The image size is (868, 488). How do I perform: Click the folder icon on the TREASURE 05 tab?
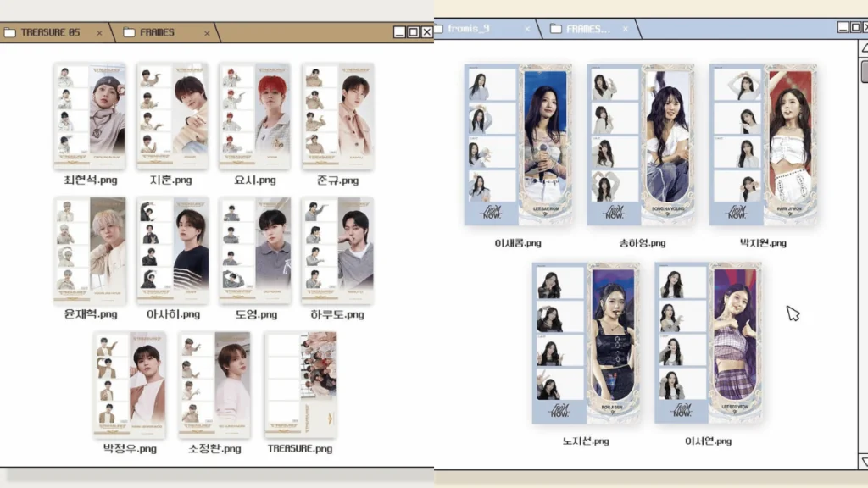[x=9, y=33]
